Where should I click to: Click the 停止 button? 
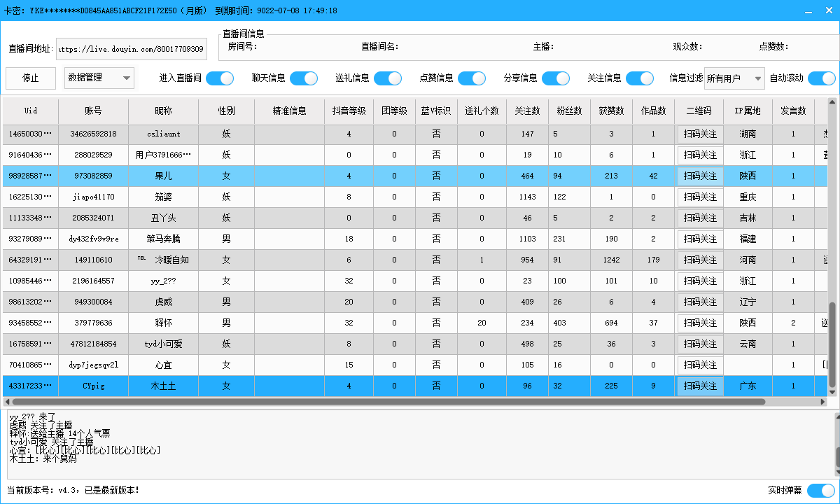(x=31, y=78)
